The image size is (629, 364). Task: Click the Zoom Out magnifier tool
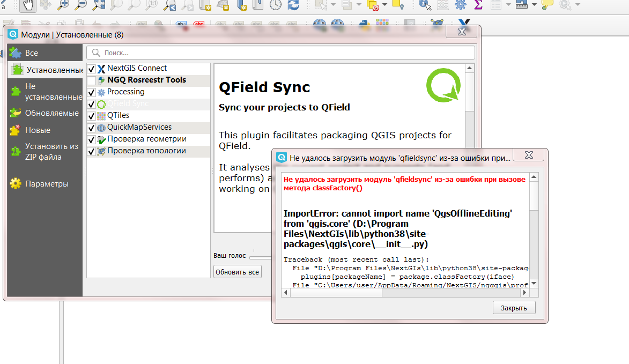click(80, 5)
